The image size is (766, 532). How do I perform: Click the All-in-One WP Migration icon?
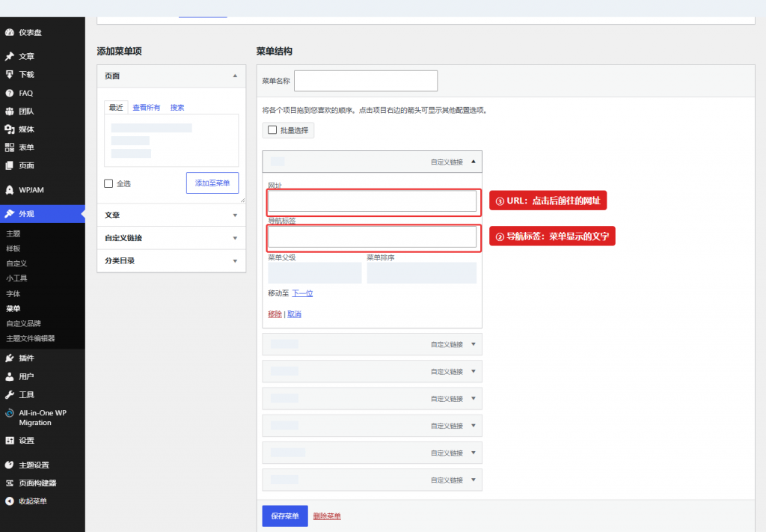coord(9,413)
